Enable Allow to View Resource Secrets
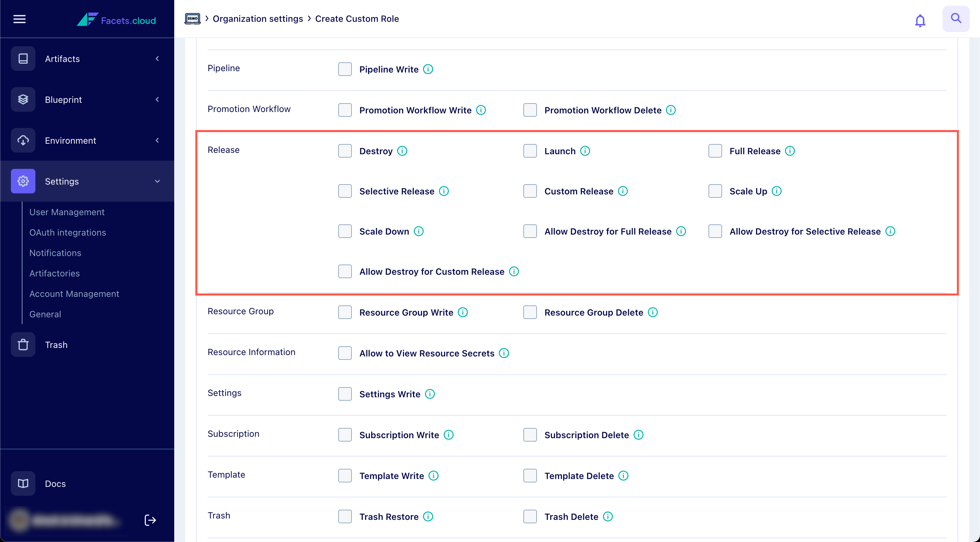Viewport: 980px width, 542px height. click(x=345, y=353)
